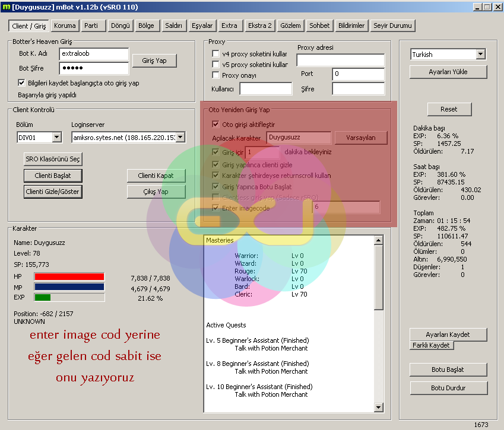
Task: Toggle Bilgileri kaydet başlangıçta oto giriş checkbox
Action: tap(21, 83)
